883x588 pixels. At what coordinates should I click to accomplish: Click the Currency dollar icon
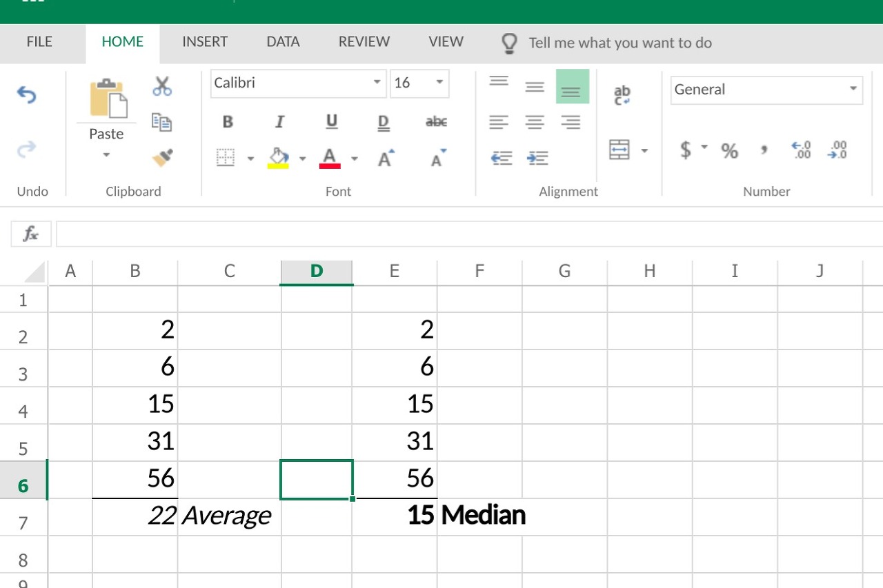point(685,149)
